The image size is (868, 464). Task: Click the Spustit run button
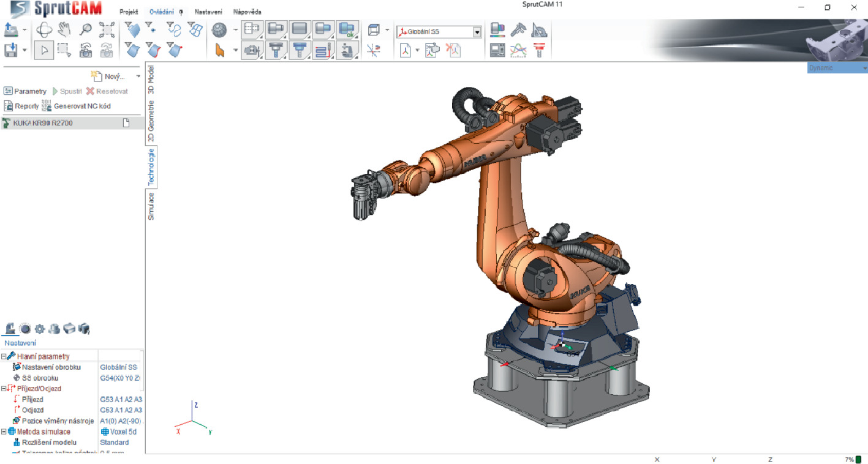[67, 91]
